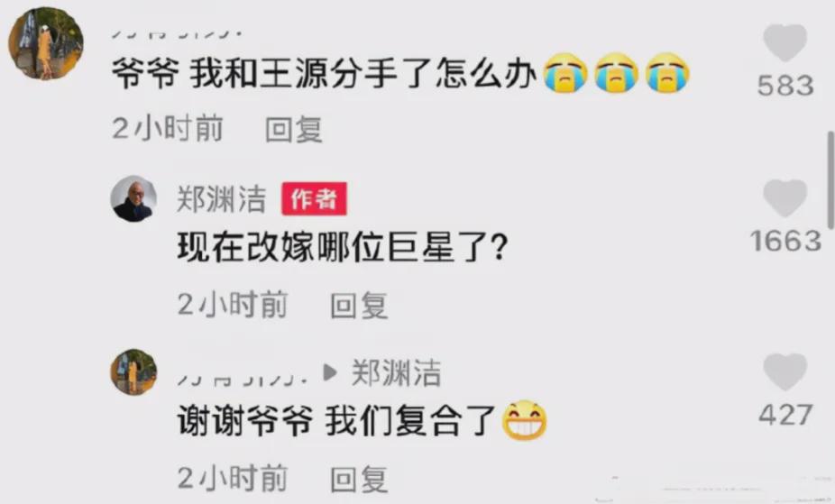Like the comment with 583 likes
Screen dimensions: 835x504
coord(785,42)
